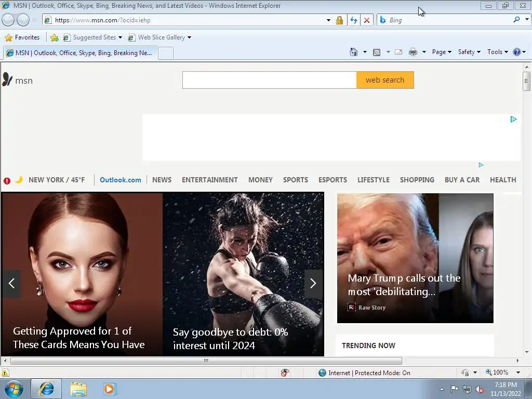The height and width of the screenshot is (399, 532).
Task: Open Windows Explorer folder in taskbar
Action: pos(78,389)
